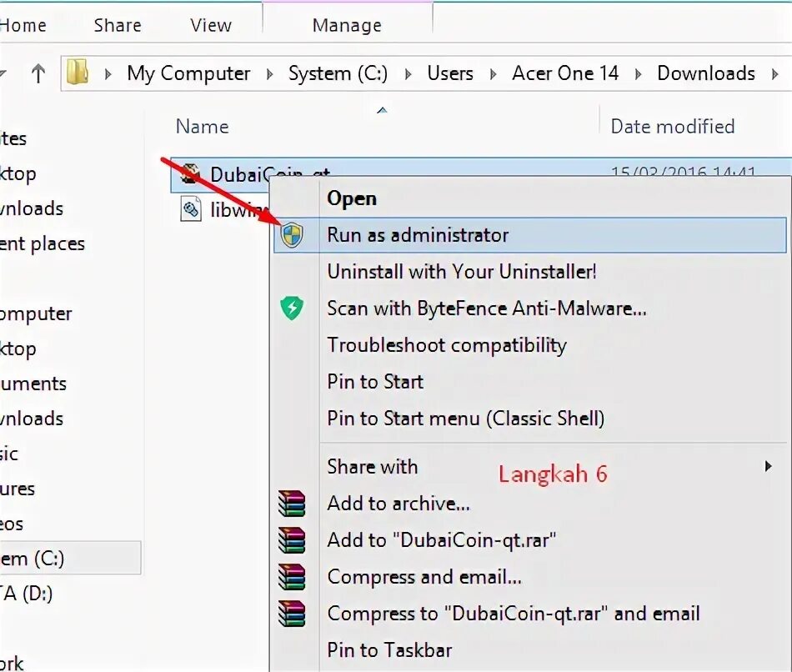
Task: Choose Compress and email...
Action: (529, 576)
